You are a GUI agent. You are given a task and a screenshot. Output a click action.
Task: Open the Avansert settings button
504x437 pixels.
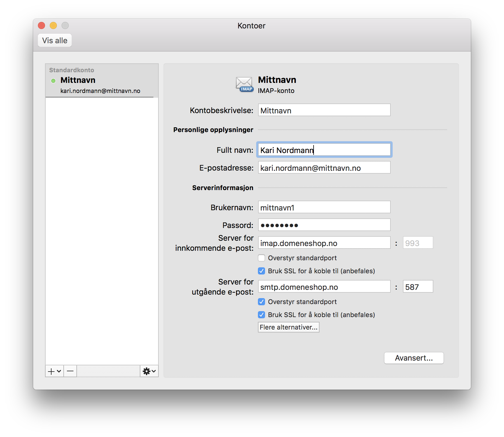coord(414,358)
